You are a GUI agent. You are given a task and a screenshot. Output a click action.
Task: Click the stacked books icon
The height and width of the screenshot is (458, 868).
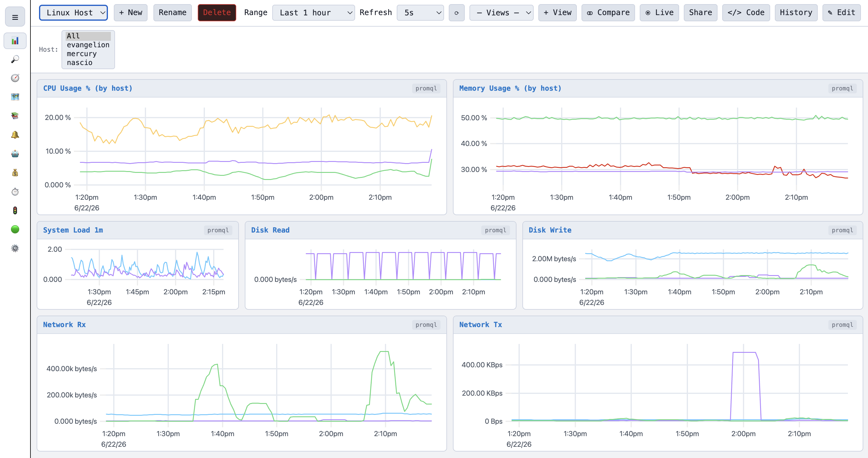(15, 116)
